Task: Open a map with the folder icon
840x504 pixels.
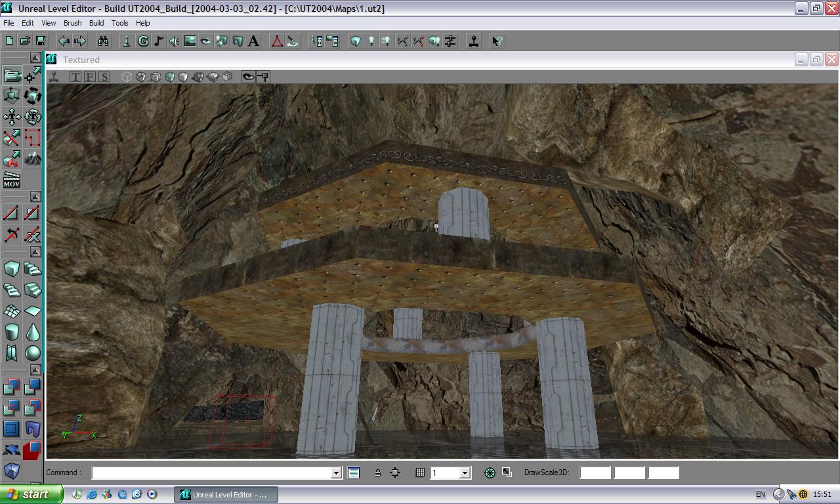Action: (x=25, y=41)
